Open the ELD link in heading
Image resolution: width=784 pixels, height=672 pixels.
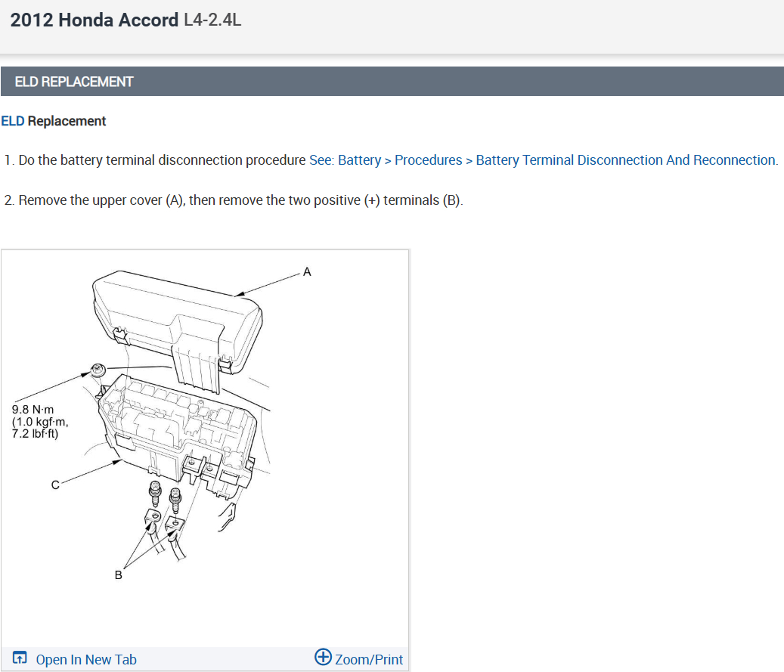click(13, 121)
